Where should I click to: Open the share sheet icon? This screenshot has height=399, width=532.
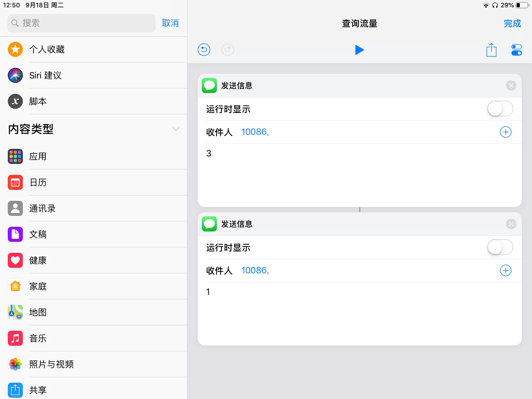tap(491, 50)
